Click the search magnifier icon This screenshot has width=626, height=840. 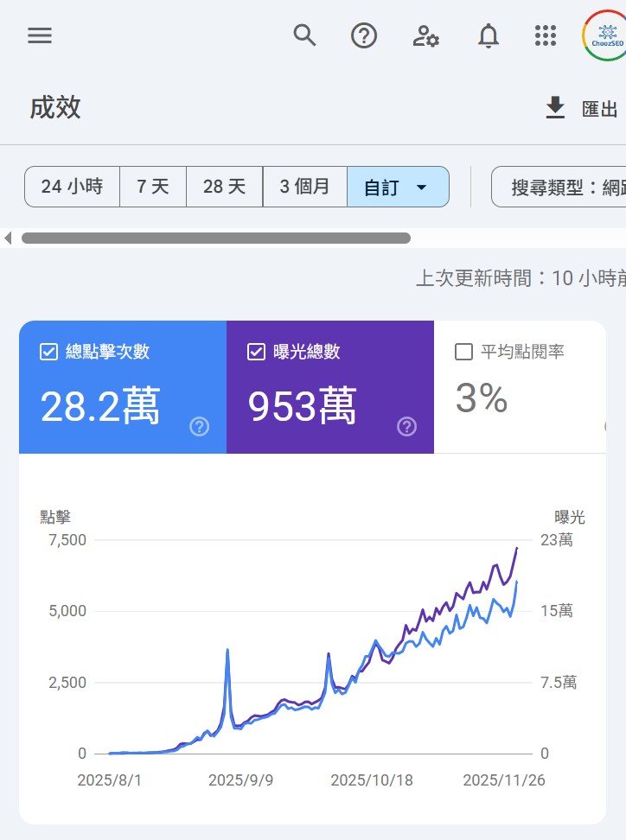304,35
